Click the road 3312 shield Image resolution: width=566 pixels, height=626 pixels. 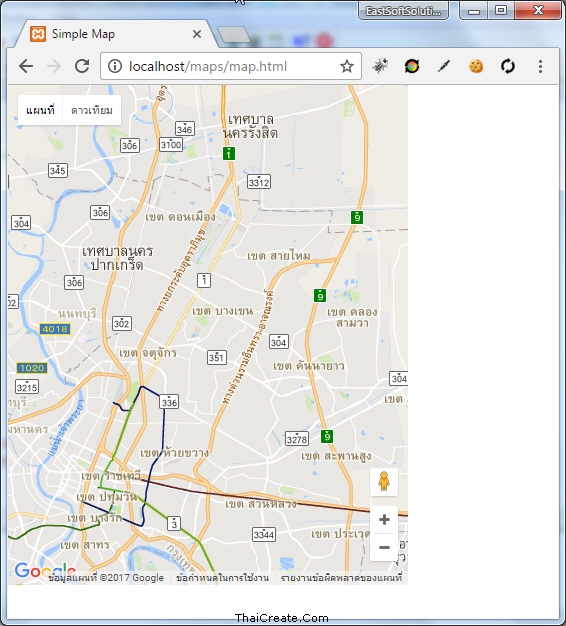pyautogui.click(x=259, y=182)
